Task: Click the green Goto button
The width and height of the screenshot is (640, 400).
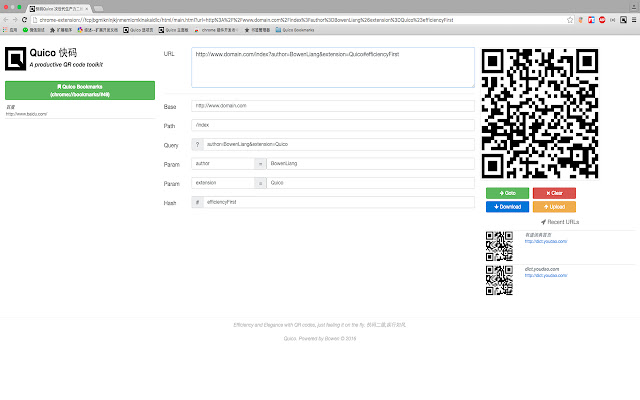Action: click(x=507, y=193)
